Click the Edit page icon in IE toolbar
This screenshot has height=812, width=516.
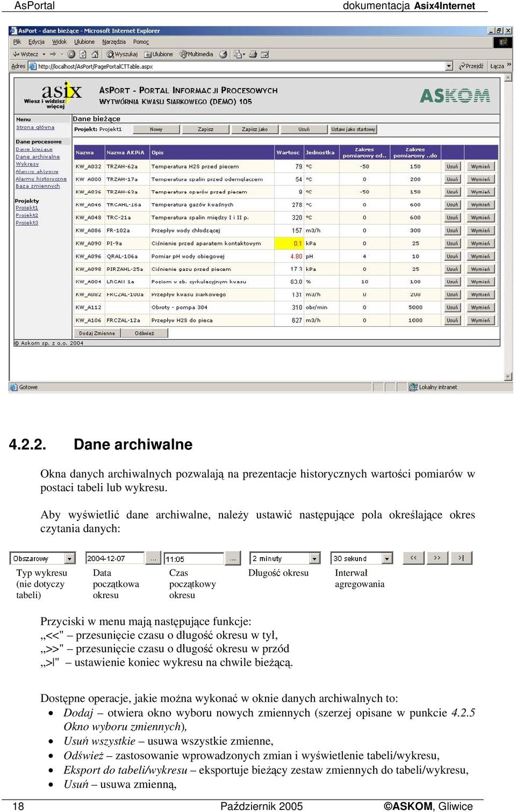coord(264,54)
